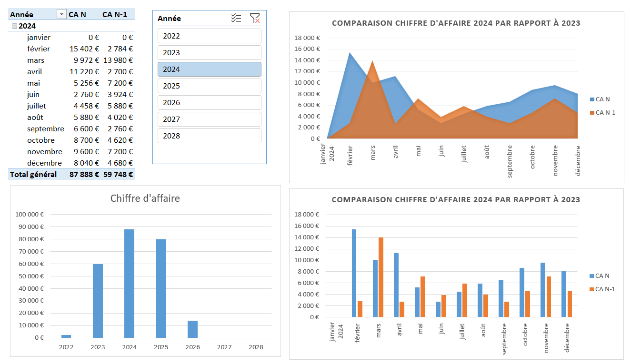Filter by 2028 in the slicer

[209, 136]
